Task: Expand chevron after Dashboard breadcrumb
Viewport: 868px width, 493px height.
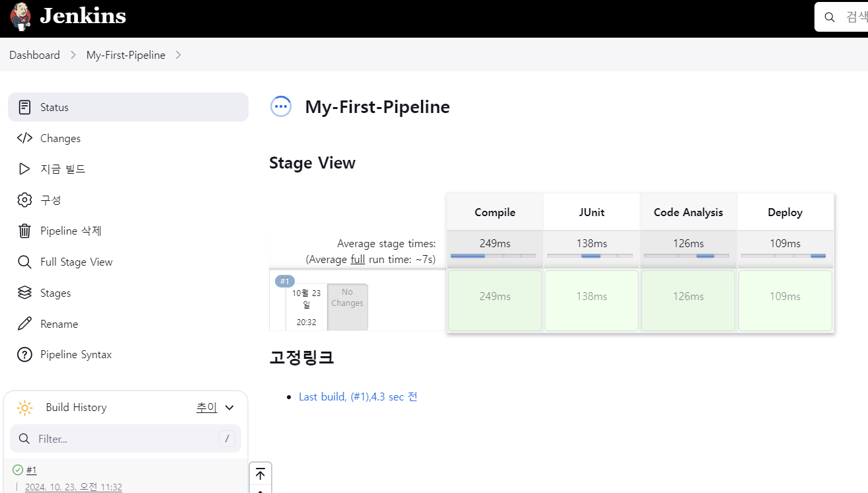Action: coord(73,55)
